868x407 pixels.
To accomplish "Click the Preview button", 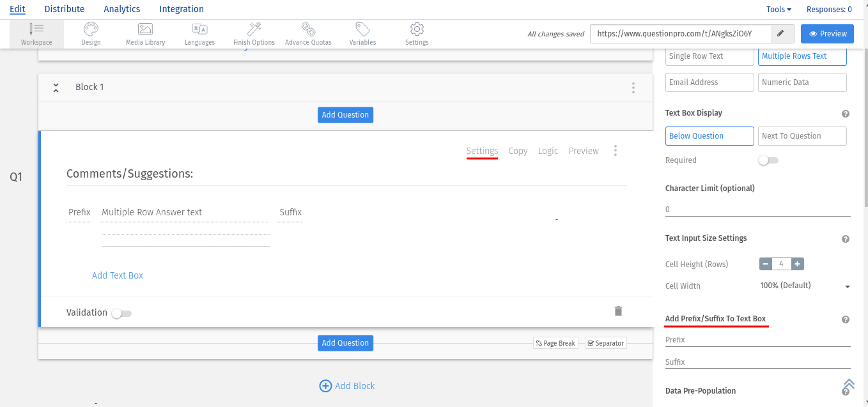I will tap(827, 34).
